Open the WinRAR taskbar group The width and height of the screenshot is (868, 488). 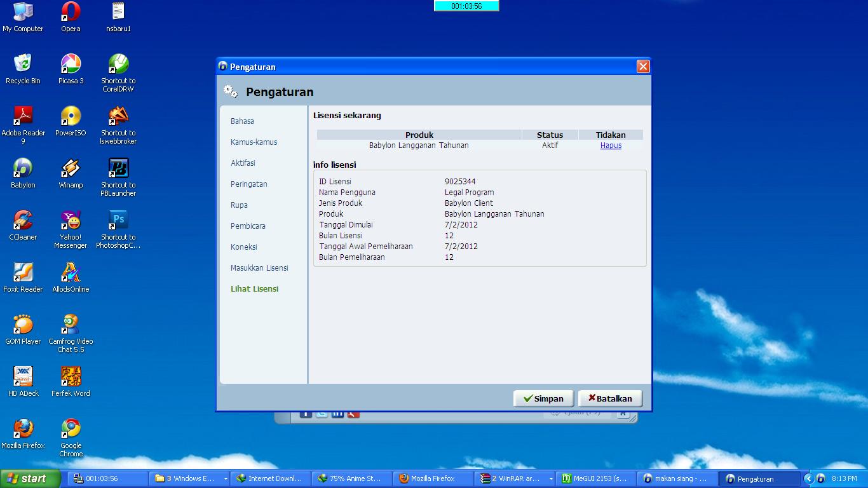(x=515, y=478)
